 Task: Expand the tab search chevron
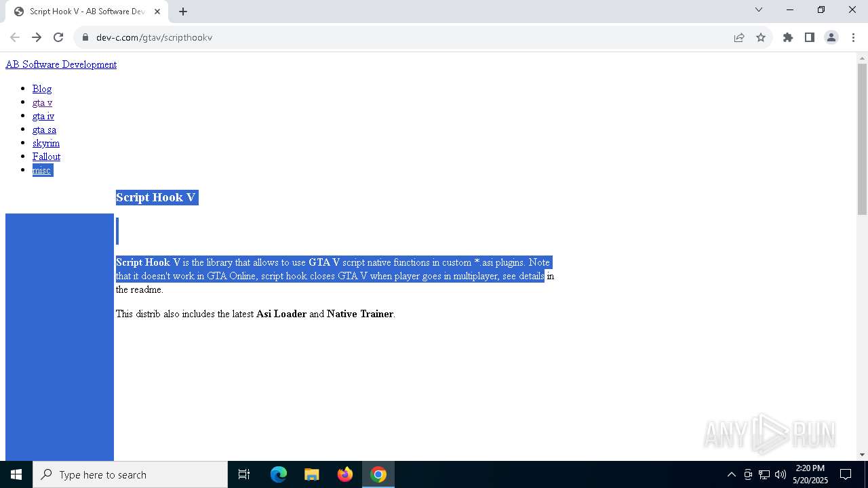(x=759, y=9)
